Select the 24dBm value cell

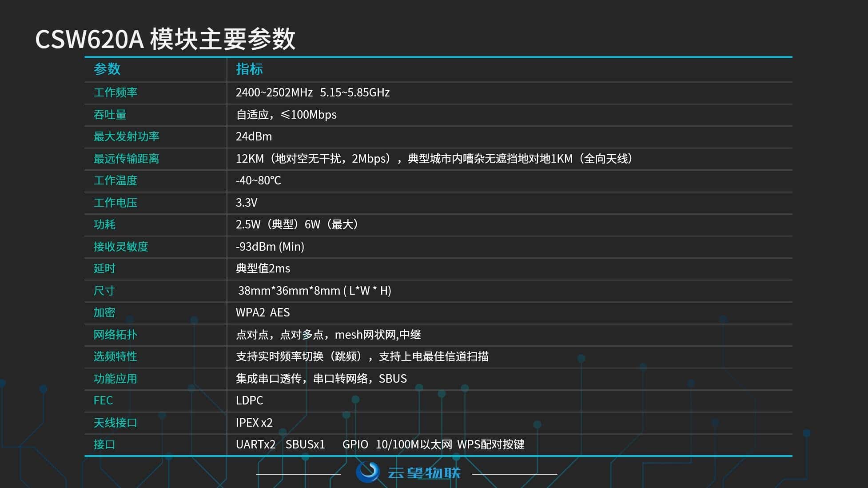click(254, 136)
